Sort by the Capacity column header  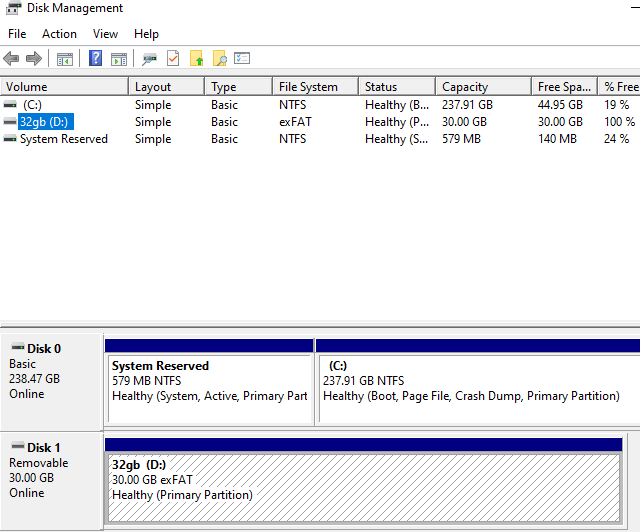(484, 87)
